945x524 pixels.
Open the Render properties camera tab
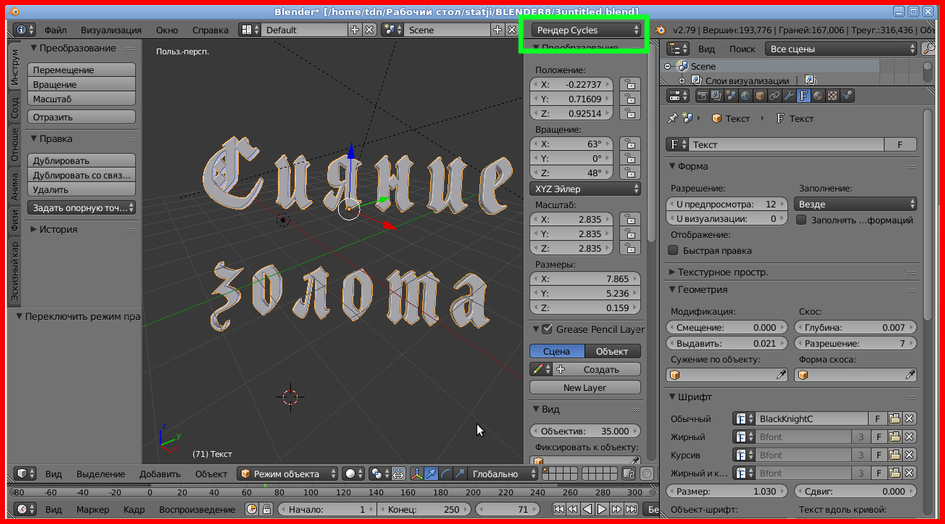[702, 96]
